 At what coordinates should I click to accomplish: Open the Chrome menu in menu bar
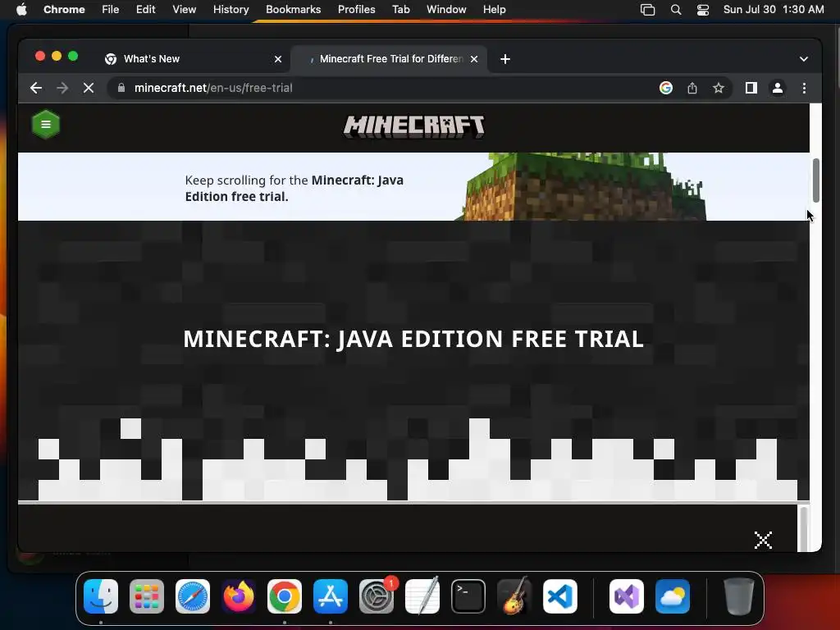[64, 10]
